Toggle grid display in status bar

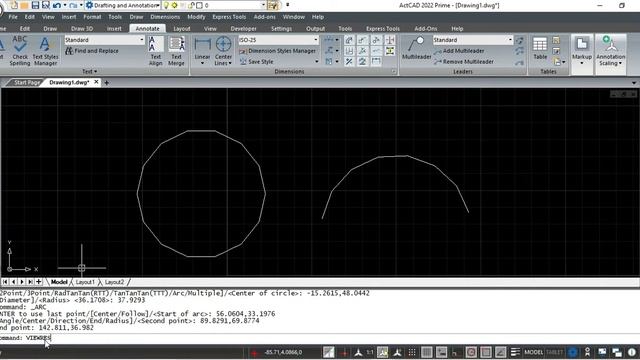tap(427, 352)
